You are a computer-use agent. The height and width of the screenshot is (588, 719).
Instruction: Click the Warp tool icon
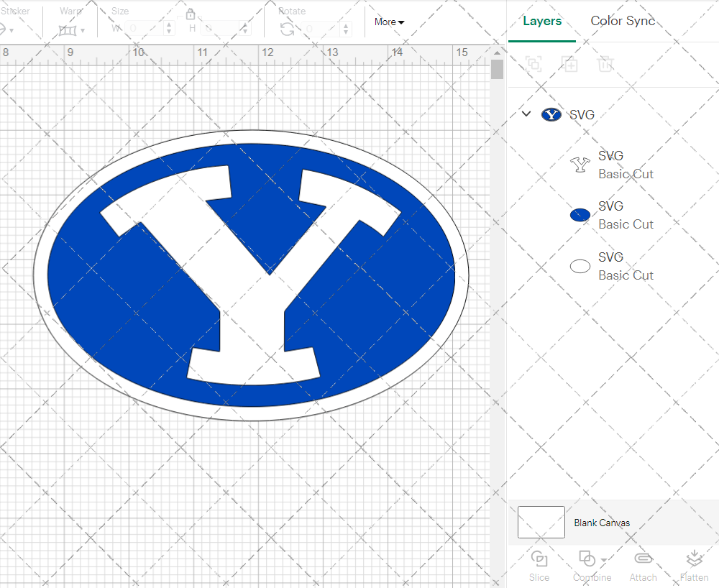point(68,31)
